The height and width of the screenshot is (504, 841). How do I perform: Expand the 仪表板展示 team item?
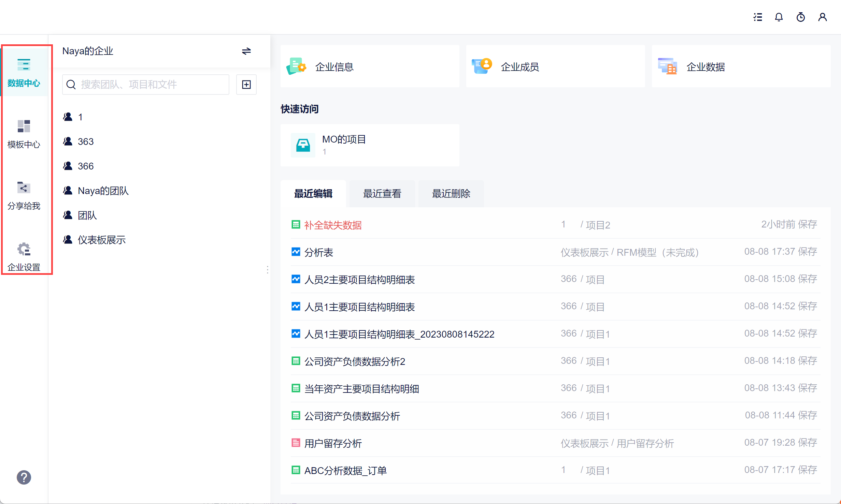click(101, 240)
